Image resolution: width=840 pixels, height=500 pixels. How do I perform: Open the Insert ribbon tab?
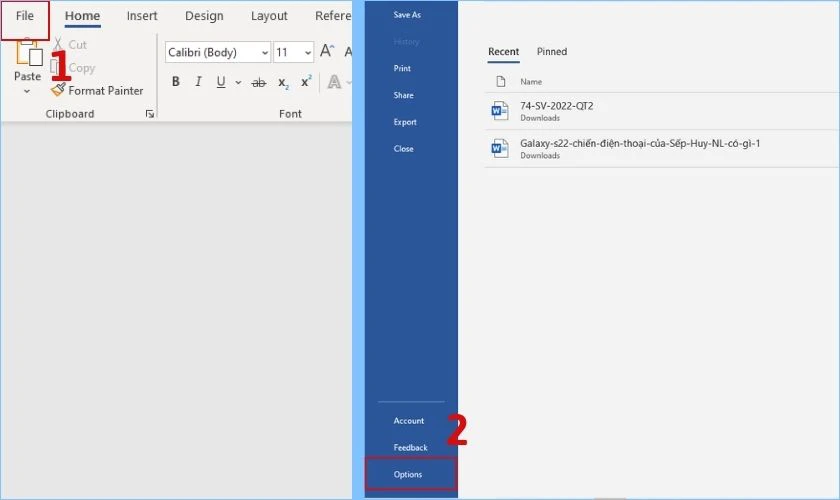(142, 17)
